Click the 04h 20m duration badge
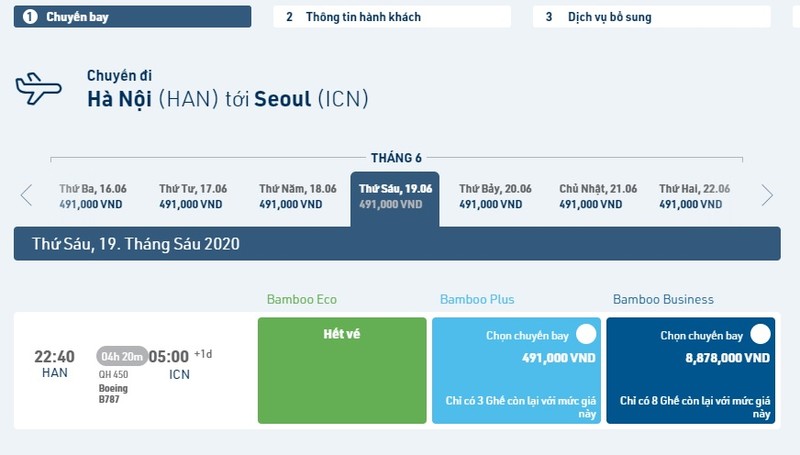 tap(122, 356)
